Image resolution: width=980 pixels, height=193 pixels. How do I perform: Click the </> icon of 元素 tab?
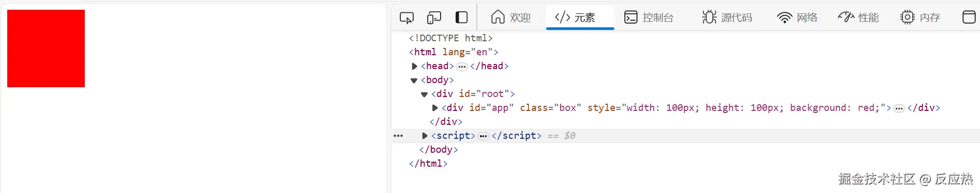pos(563,18)
